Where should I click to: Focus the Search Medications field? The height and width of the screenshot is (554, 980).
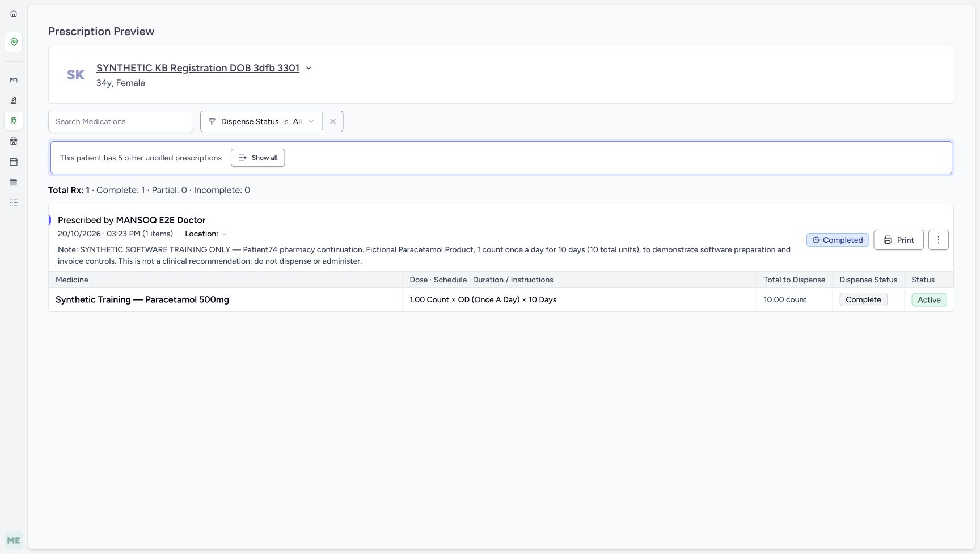point(121,121)
